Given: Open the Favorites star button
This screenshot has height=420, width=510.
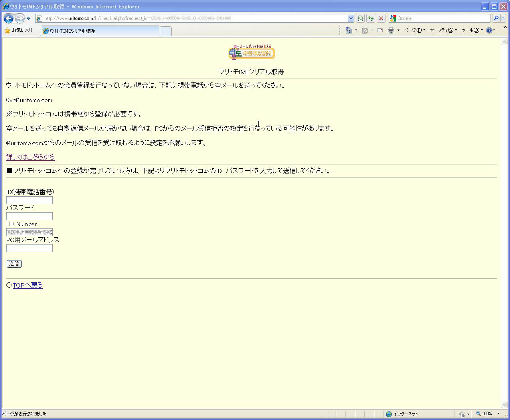Looking at the screenshot, I should pyautogui.click(x=18, y=30).
